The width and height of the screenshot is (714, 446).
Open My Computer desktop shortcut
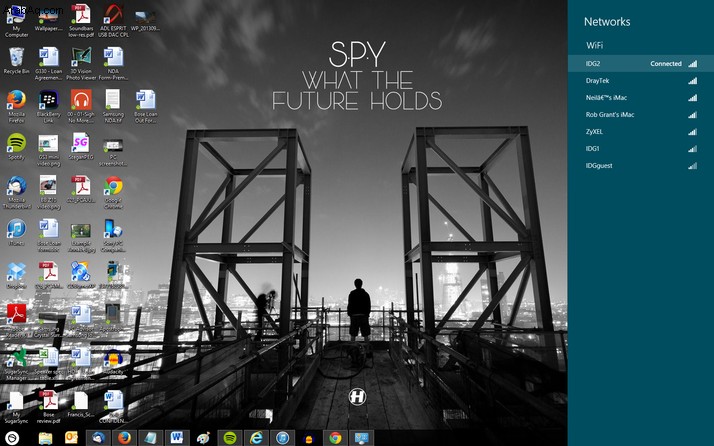click(16, 21)
